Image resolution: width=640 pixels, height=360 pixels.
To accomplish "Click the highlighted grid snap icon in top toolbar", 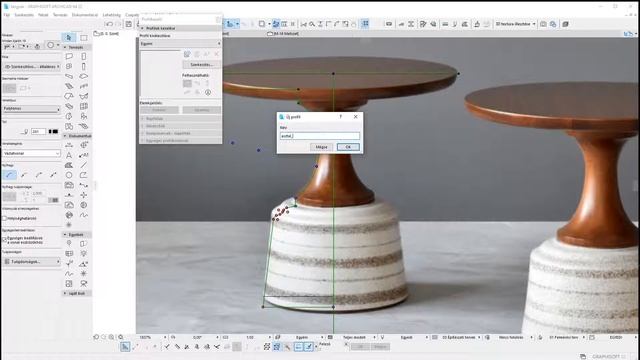I will [x=365, y=24].
